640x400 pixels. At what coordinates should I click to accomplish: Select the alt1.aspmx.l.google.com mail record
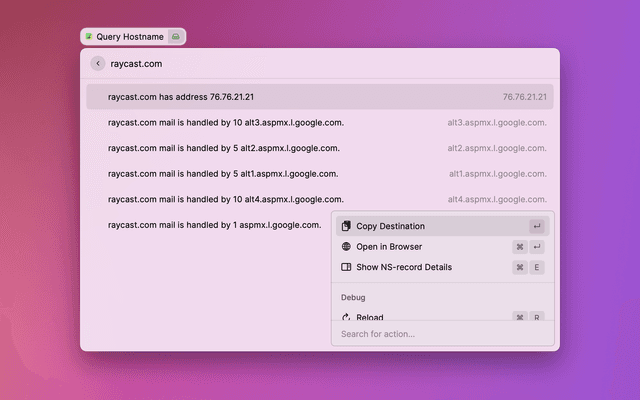coord(319,173)
